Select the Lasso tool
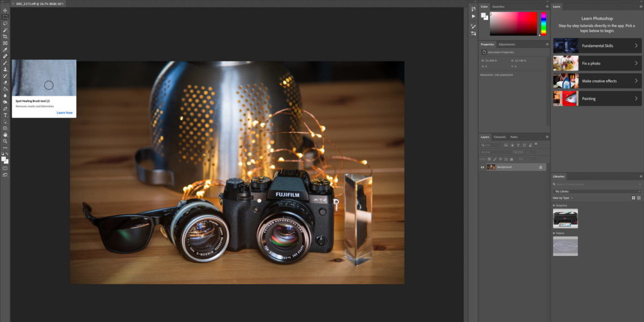This screenshot has height=322, width=644. coord(5,24)
